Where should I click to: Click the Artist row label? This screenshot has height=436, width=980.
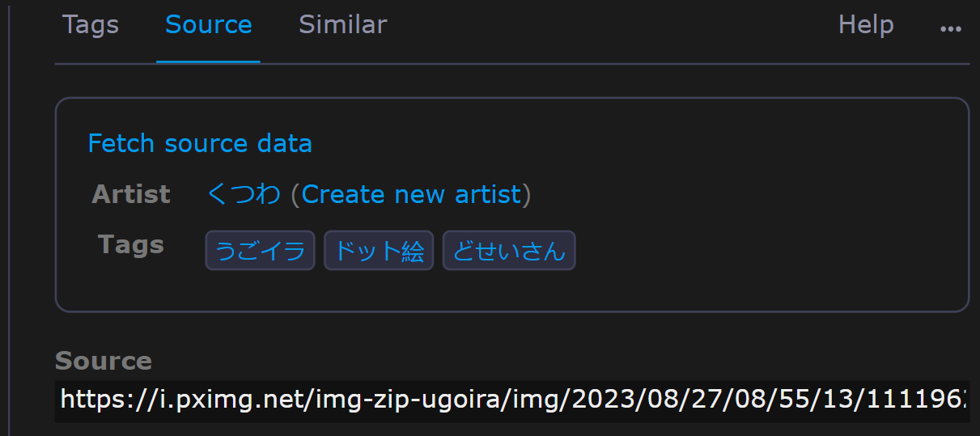point(131,195)
